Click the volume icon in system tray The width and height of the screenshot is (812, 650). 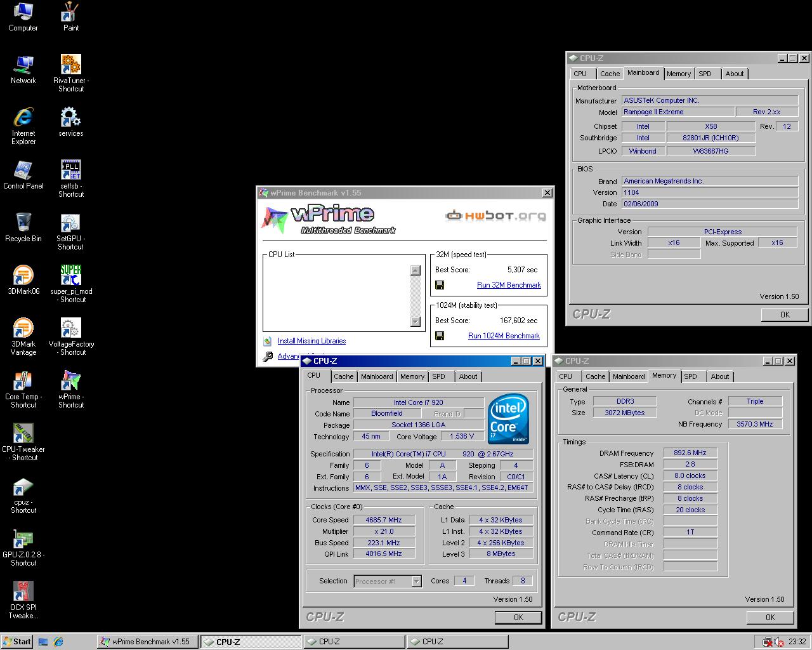[779, 642]
